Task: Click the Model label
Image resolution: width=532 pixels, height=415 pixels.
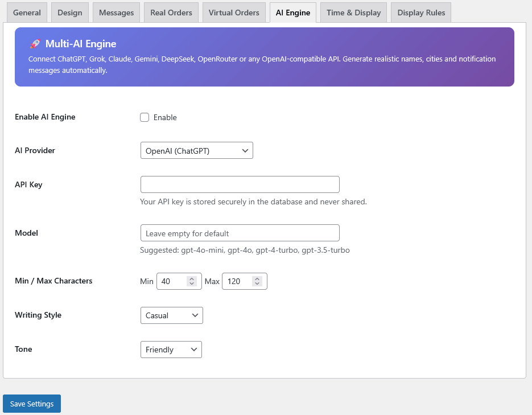Action: (x=27, y=233)
